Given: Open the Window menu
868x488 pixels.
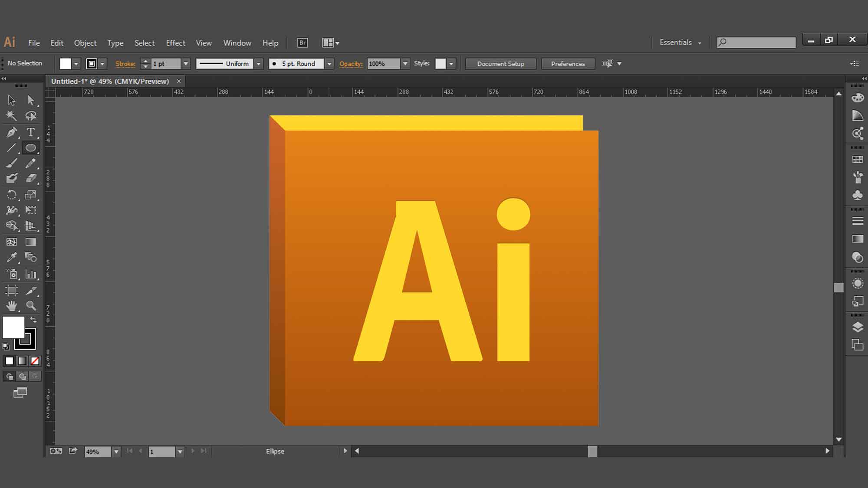Looking at the screenshot, I should point(237,43).
